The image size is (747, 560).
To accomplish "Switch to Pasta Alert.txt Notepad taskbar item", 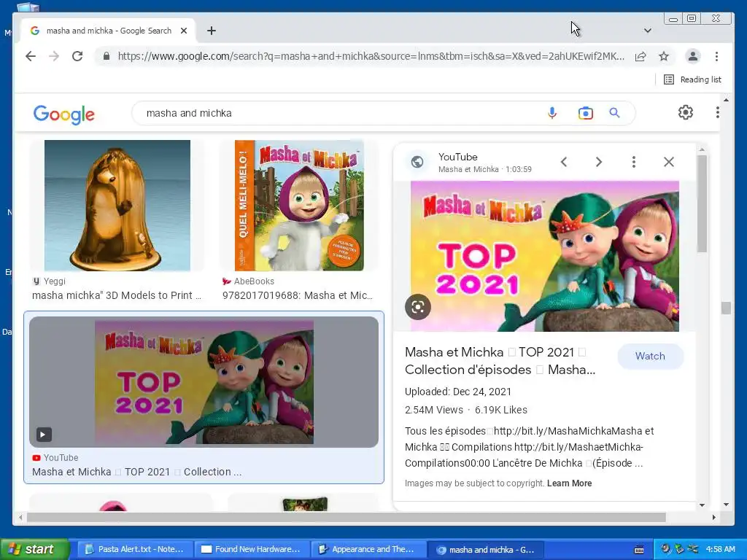I will (x=134, y=549).
